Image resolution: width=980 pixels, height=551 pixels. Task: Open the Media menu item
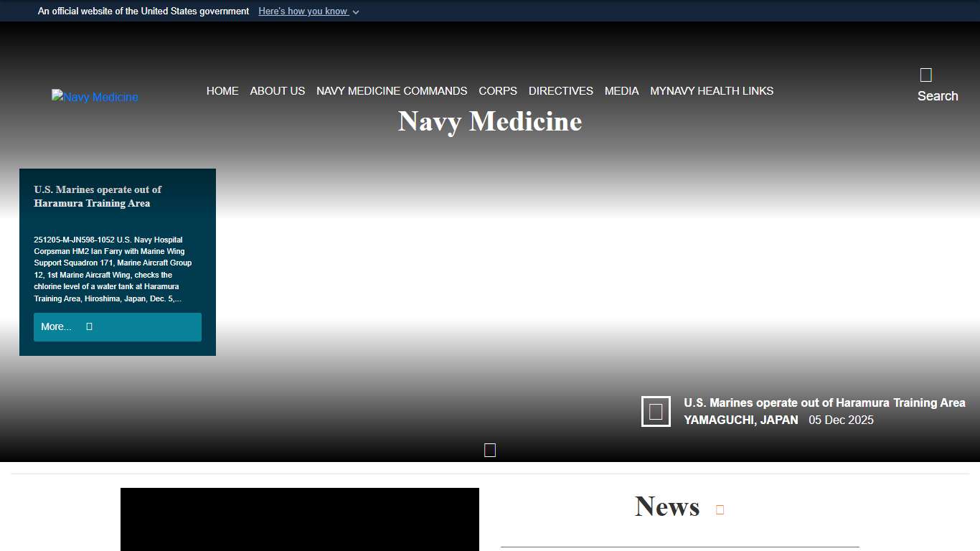click(x=621, y=91)
